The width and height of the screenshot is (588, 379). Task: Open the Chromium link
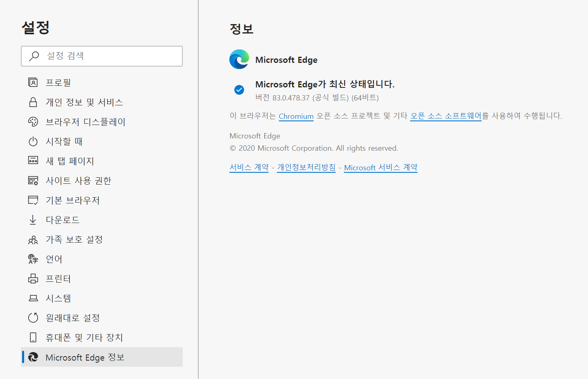296,116
